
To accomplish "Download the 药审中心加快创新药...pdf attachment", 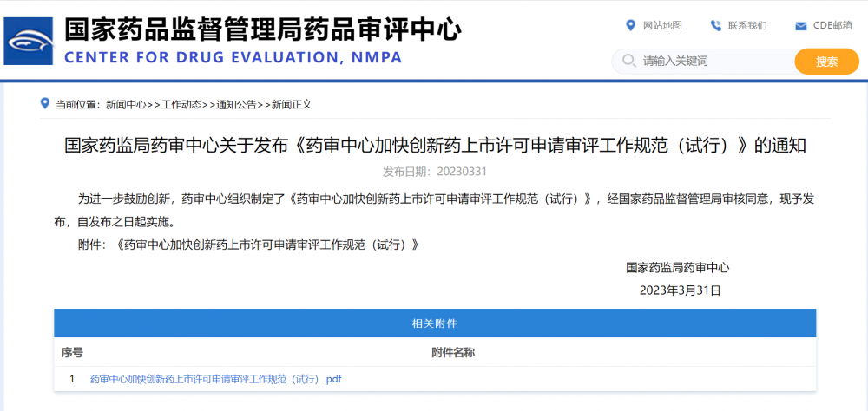I will pyautogui.click(x=216, y=380).
